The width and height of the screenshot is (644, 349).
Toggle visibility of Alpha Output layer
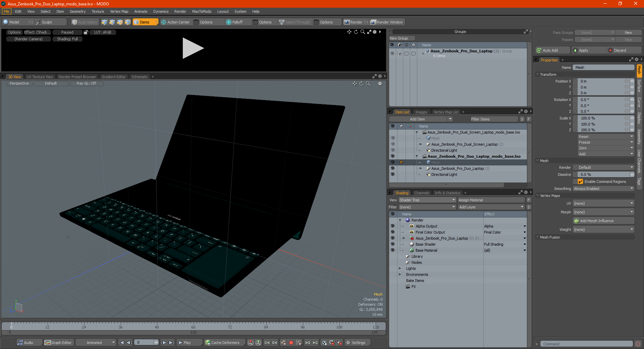coord(392,226)
